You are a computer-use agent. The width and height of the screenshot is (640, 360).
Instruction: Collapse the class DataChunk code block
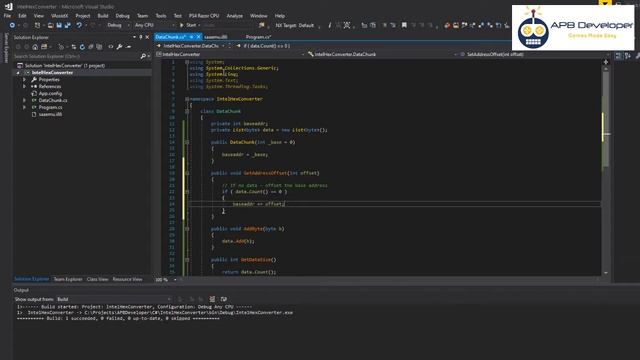187,111
